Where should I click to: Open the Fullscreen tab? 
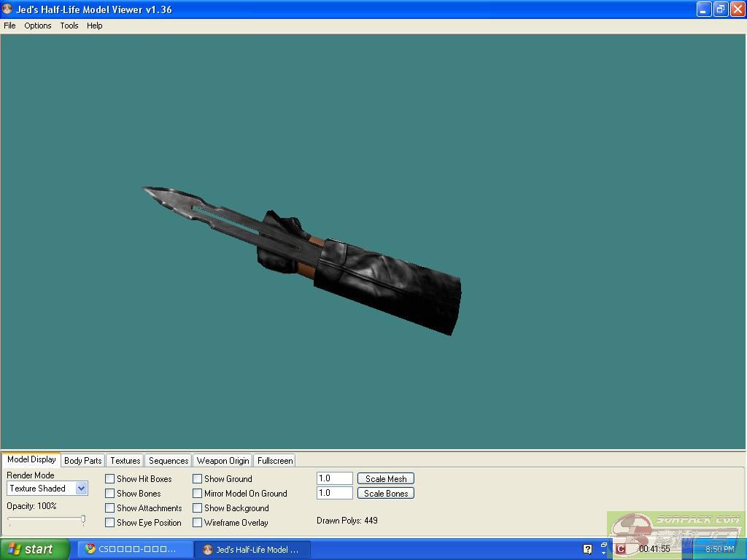click(x=275, y=461)
